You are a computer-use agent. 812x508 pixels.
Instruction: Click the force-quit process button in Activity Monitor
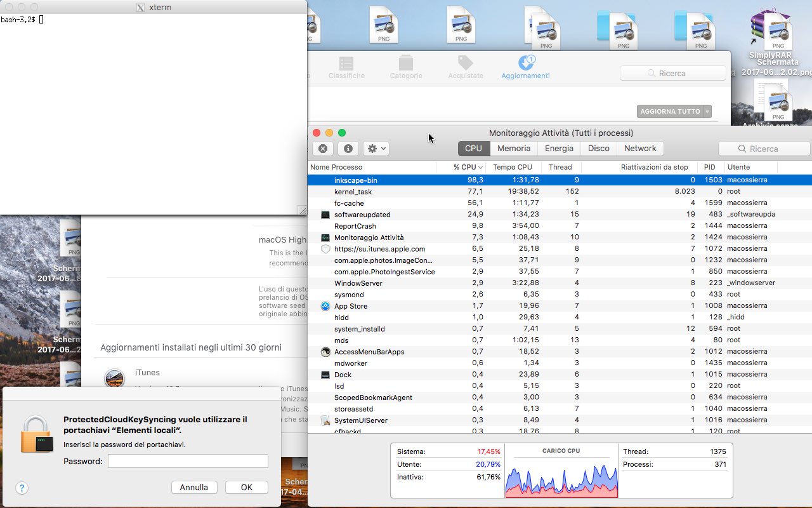tap(323, 149)
